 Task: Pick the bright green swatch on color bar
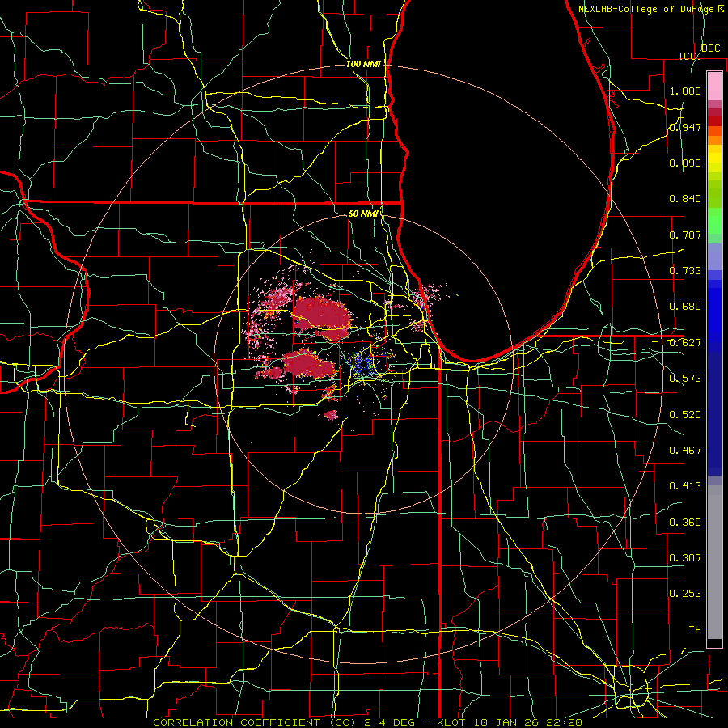[x=714, y=222]
